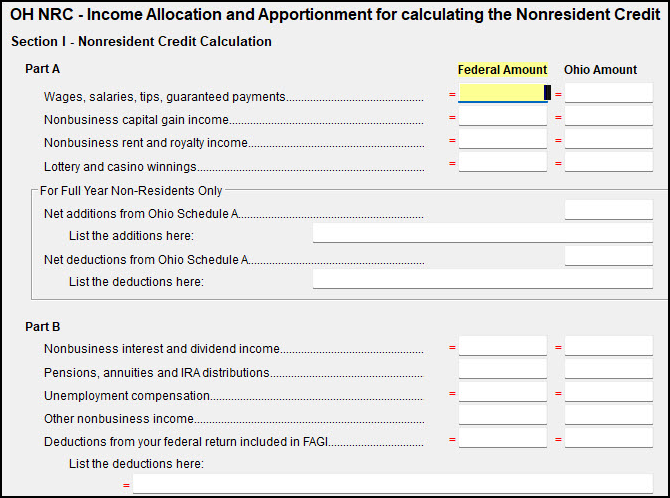Click Ohio Amount for Nonbusiness rent and royalty
This screenshot has width=670, height=498.
[x=608, y=140]
